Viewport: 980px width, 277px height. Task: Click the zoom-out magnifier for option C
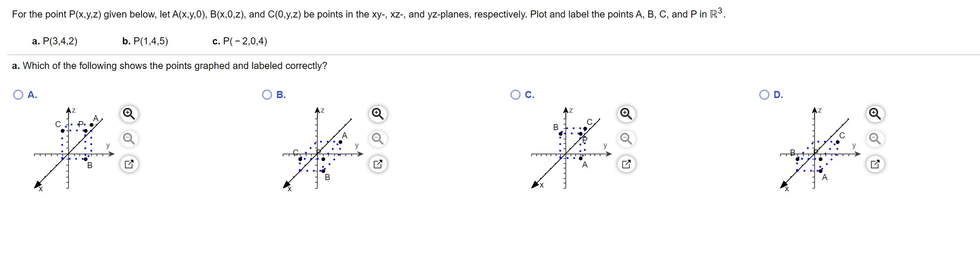[626, 138]
